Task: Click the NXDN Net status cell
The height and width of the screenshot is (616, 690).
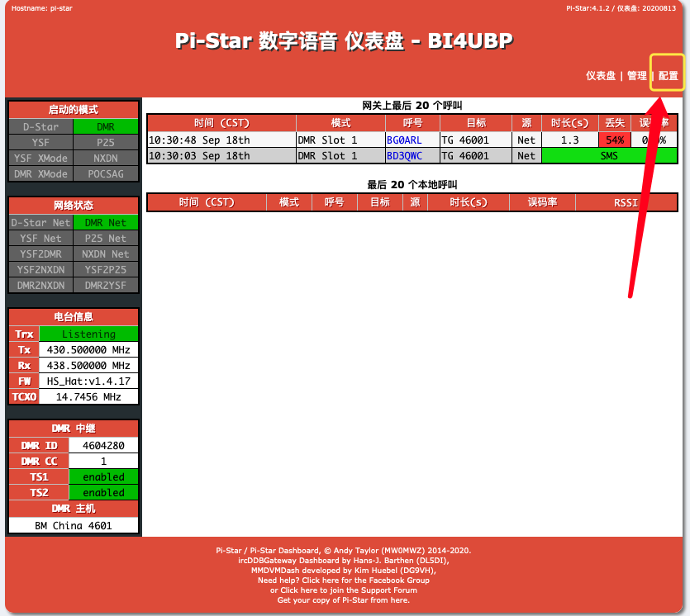Action: tap(106, 254)
